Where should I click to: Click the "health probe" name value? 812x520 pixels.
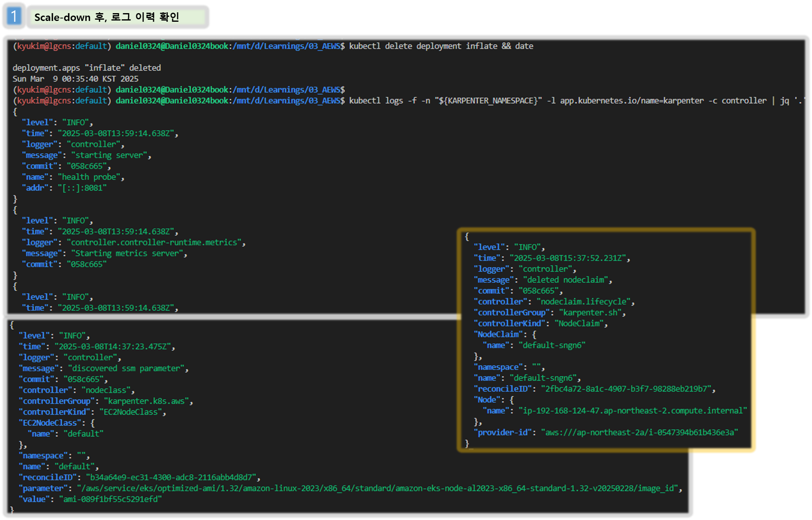click(x=89, y=177)
